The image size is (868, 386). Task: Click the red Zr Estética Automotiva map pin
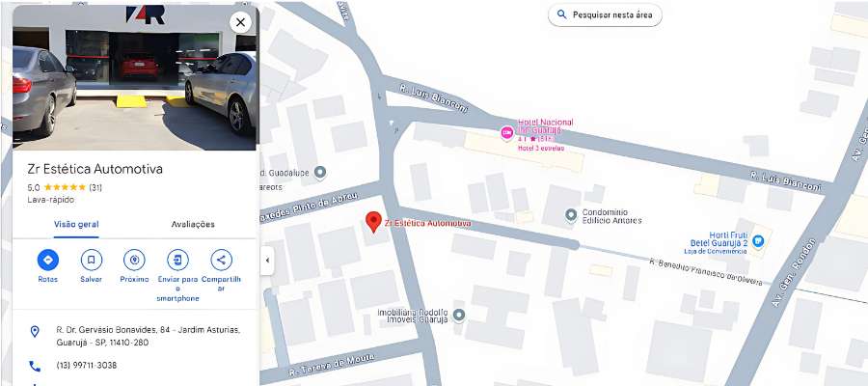point(373,222)
